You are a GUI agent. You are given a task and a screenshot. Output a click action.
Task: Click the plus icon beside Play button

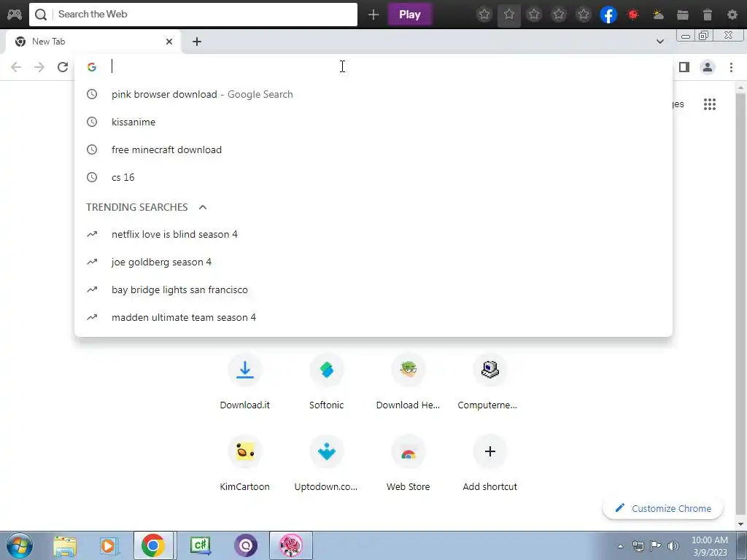[x=373, y=15]
